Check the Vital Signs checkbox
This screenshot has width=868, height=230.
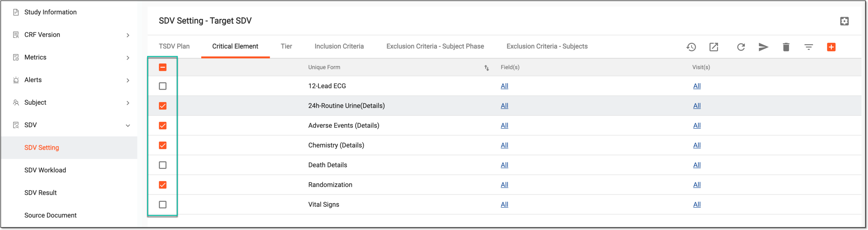[162, 205]
